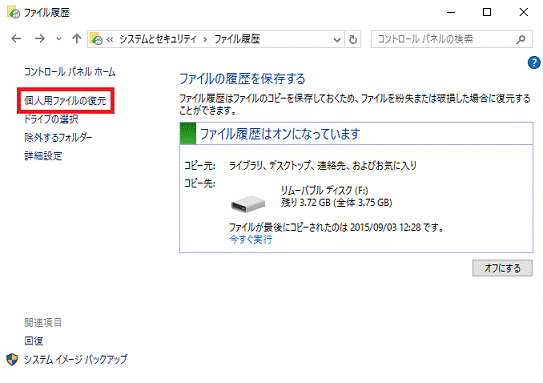
Task: Click 今すぐ実行 to run backup now
Action: [251, 239]
